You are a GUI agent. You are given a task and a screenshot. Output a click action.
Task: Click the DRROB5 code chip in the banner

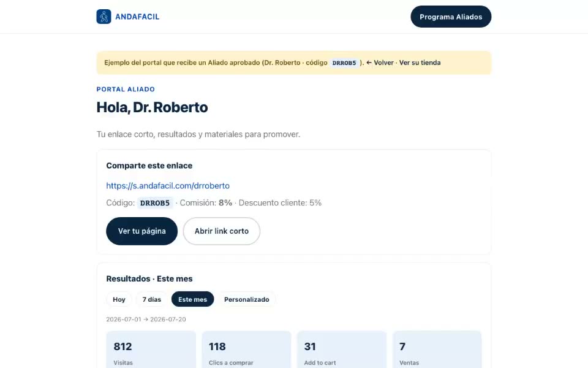pyautogui.click(x=344, y=63)
